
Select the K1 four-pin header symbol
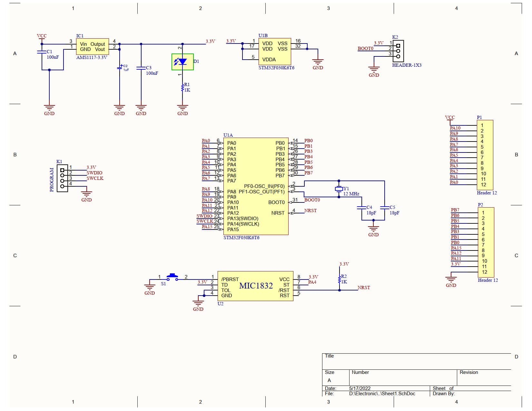tap(62, 178)
